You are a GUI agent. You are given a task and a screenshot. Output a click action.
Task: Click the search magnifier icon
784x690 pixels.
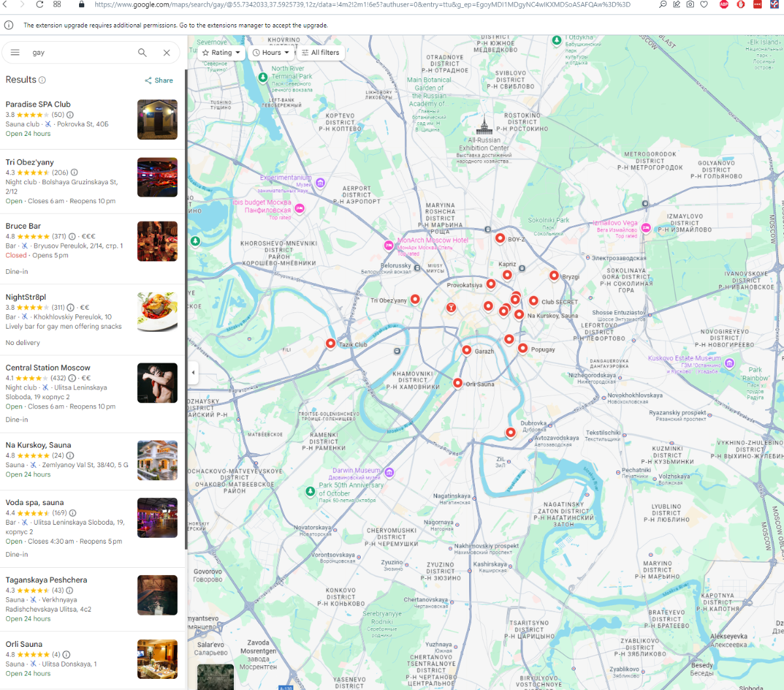tap(142, 53)
